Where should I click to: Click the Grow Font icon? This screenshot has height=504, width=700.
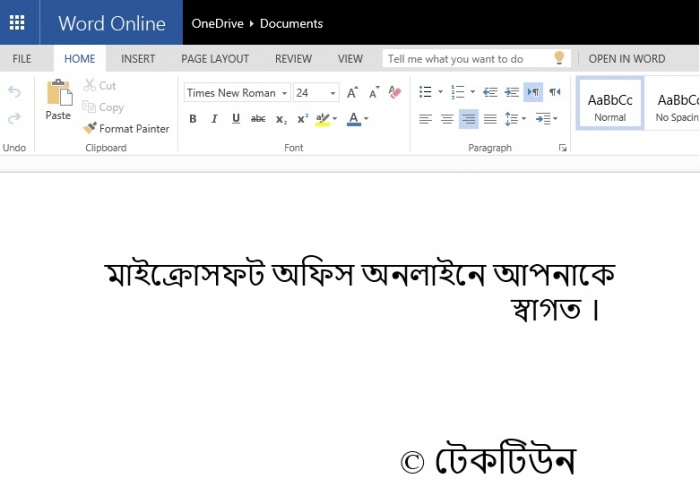pos(352,92)
